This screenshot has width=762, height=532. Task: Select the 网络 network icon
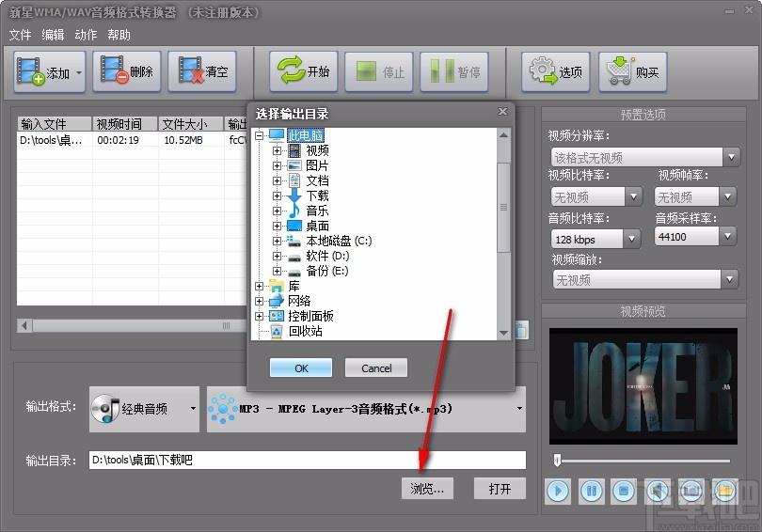tap(277, 301)
